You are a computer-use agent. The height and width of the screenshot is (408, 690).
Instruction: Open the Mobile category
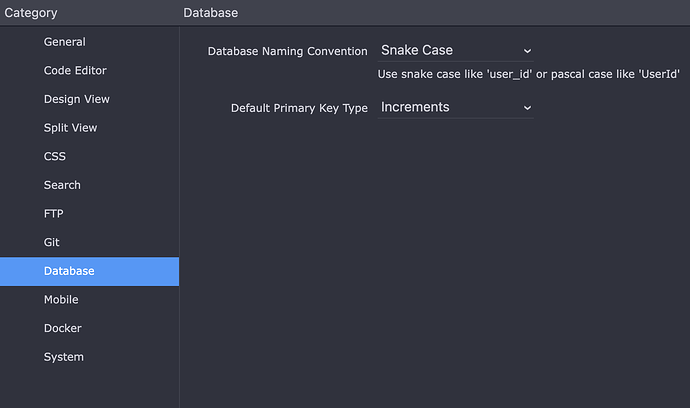tap(89, 300)
